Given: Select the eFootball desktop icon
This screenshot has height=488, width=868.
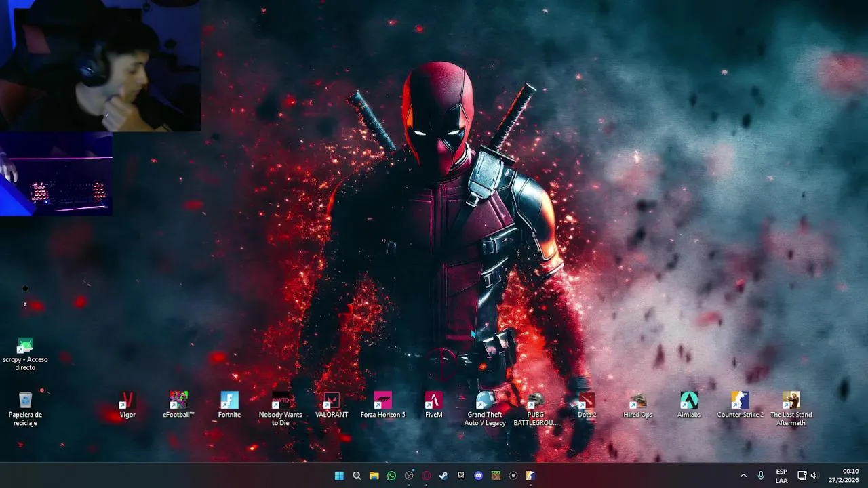Looking at the screenshot, I should (178, 405).
